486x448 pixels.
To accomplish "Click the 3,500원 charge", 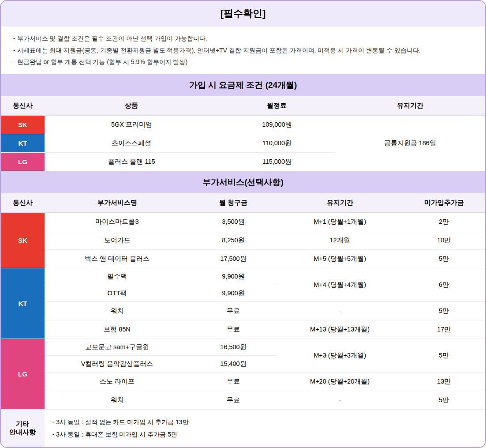I will (x=233, y=222).
